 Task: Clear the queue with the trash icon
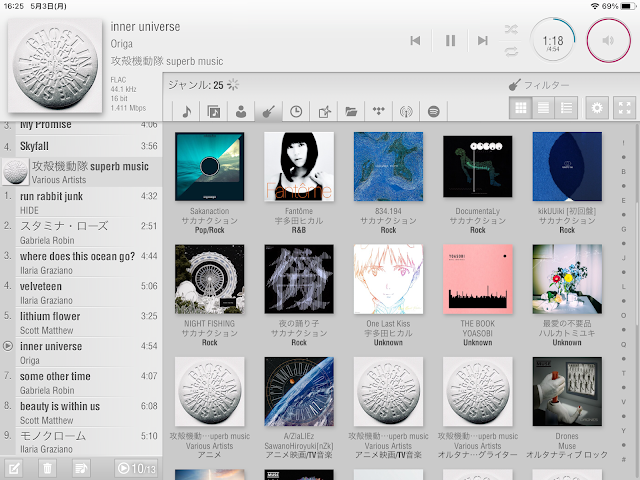pos(47,468)
